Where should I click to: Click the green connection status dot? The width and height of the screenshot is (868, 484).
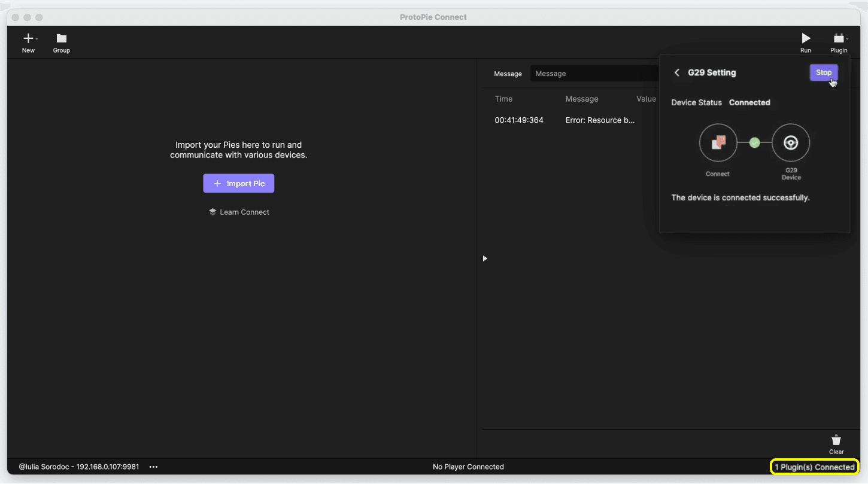pyautogui.click(x=754, y=142)
